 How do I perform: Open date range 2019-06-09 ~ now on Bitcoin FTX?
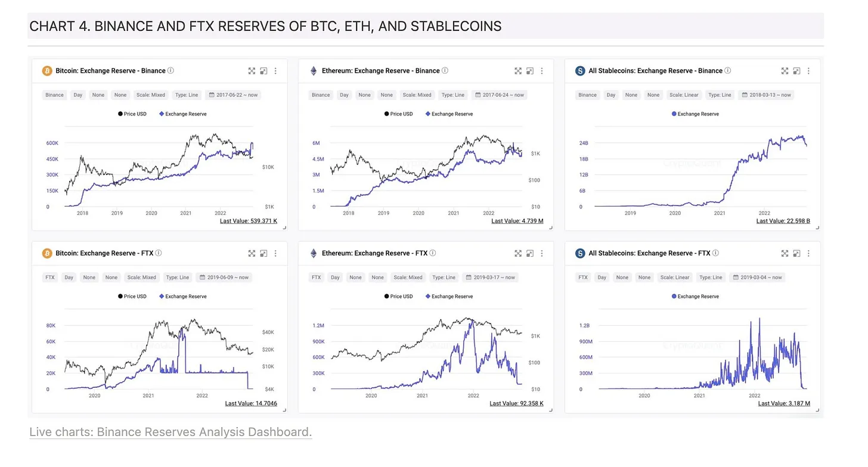click(x=228, y=277)
